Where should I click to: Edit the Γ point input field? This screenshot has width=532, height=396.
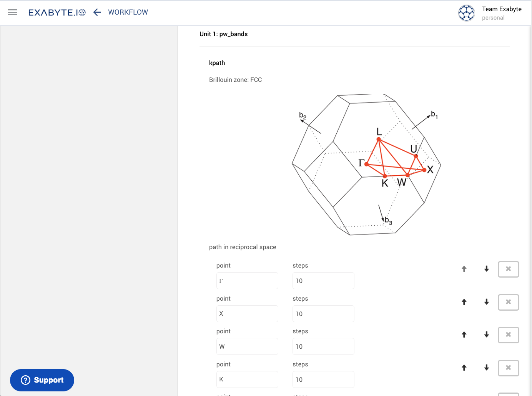pyautogui.click(x=247, y=281)
